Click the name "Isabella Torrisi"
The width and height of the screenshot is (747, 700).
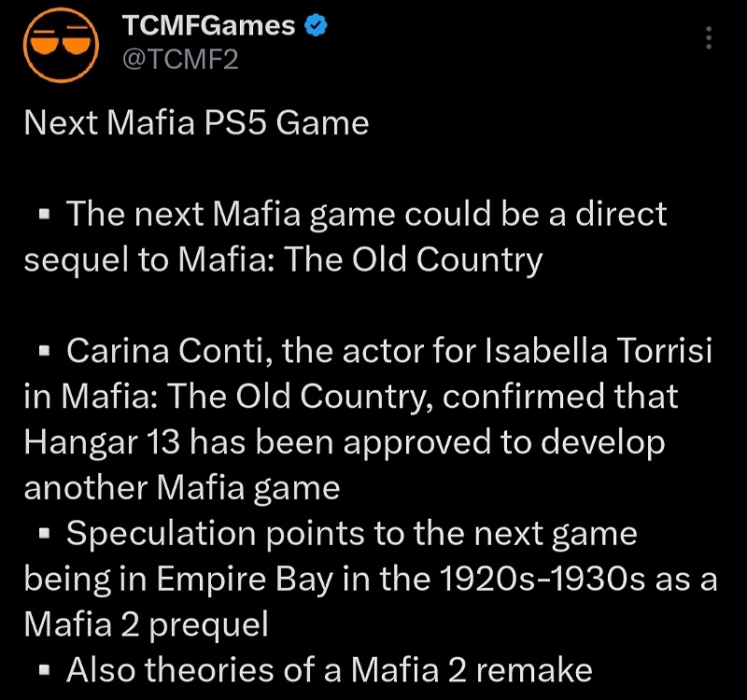click(x=599, y=351)
